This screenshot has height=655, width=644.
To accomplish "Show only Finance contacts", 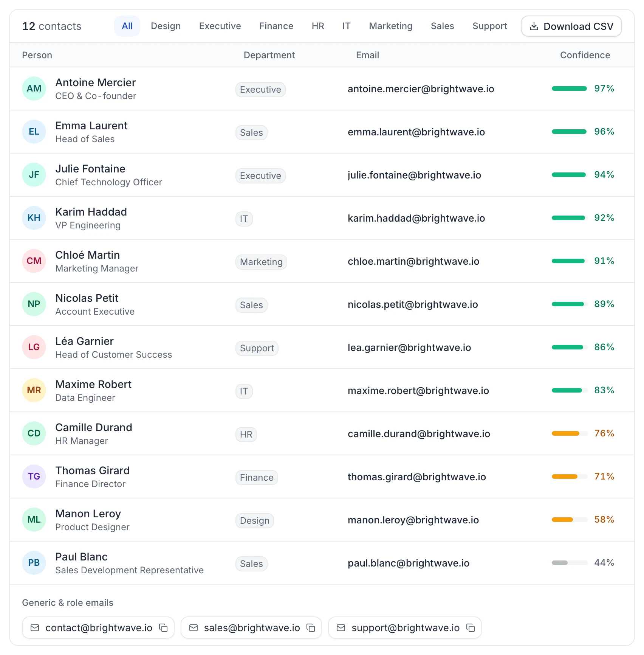I will pyautogui.click(x=276, y=26).
